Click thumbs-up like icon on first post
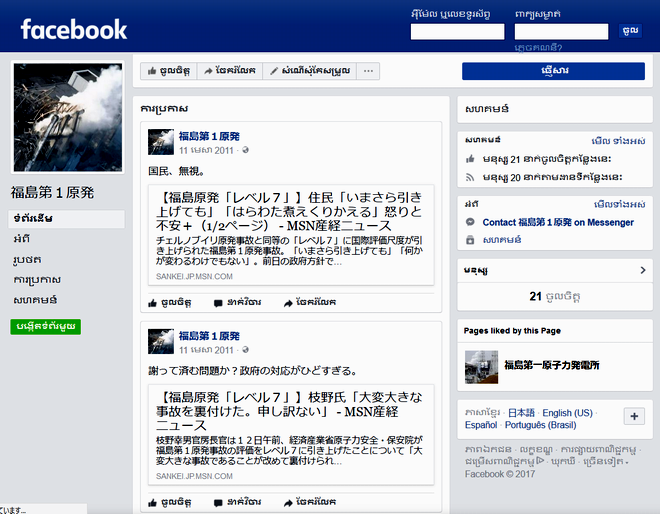The width and height of the screenshot is (660, 514). coord(152,303)
